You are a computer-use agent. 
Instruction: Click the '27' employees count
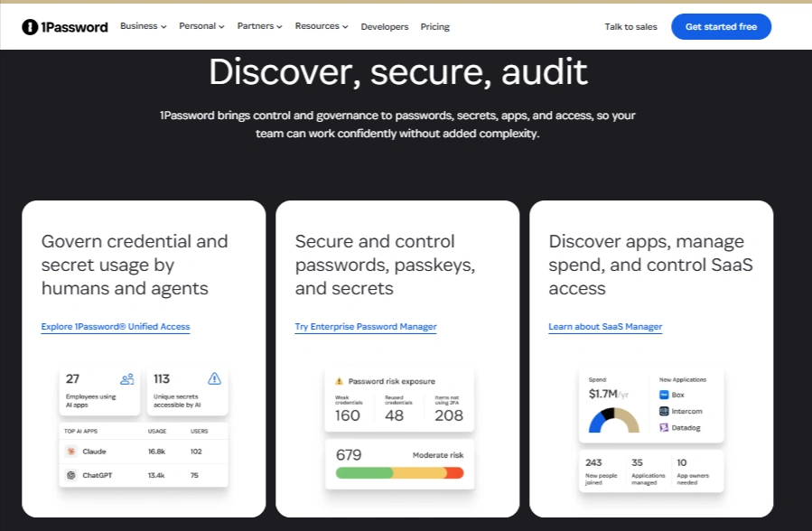[72, 379]
